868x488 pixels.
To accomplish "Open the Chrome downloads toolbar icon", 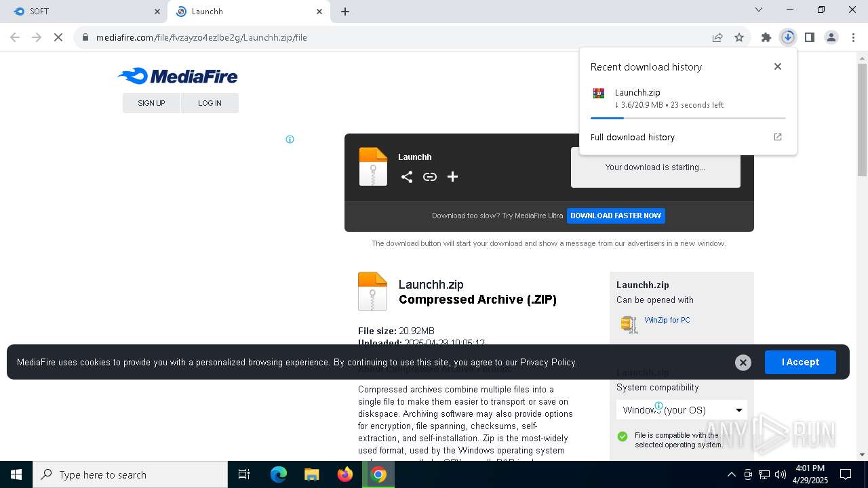I will pyautogui.click(x=788, y=37).
